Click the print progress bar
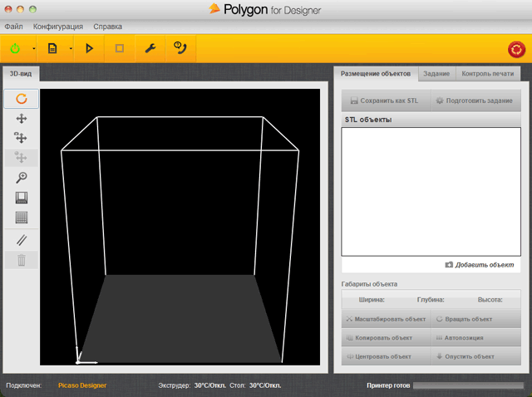The width and height of the screenshot is (532, 397). pos(468,385)
